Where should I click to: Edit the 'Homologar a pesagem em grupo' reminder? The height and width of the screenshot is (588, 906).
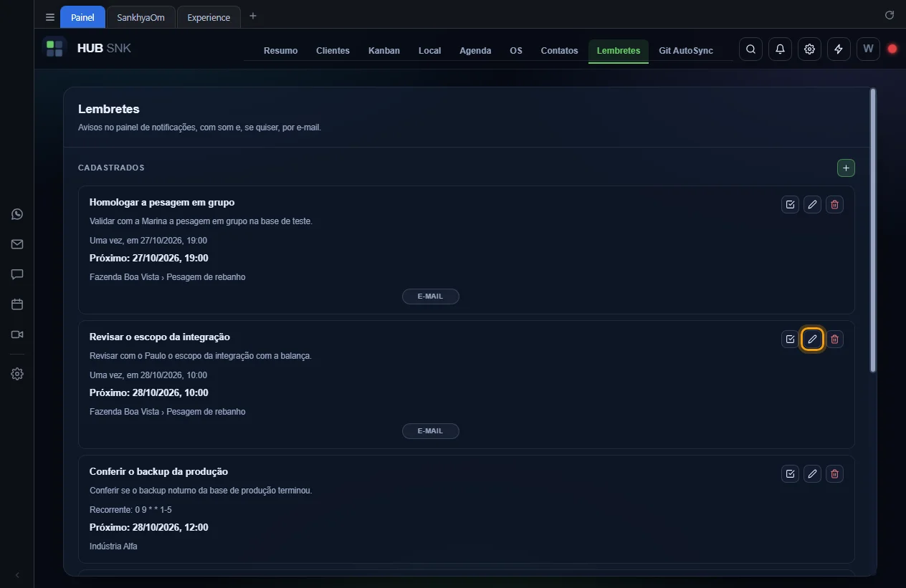(x=812, y=204)
